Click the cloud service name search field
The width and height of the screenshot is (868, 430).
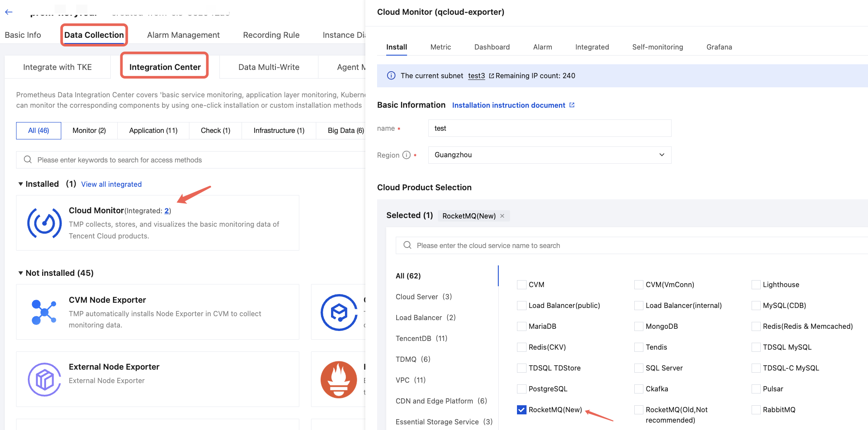[630, 245]
